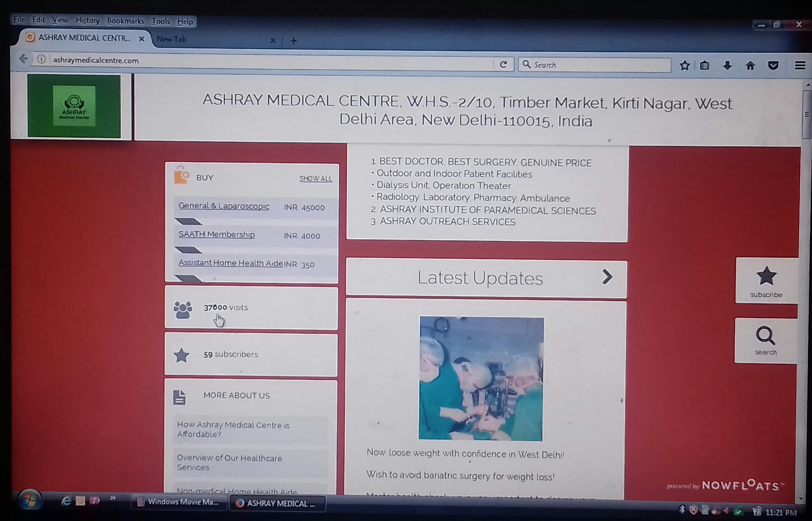The image size is (812, 521).
Task: Click the surgery photo in Latest Updates
Action: point(481,378)
